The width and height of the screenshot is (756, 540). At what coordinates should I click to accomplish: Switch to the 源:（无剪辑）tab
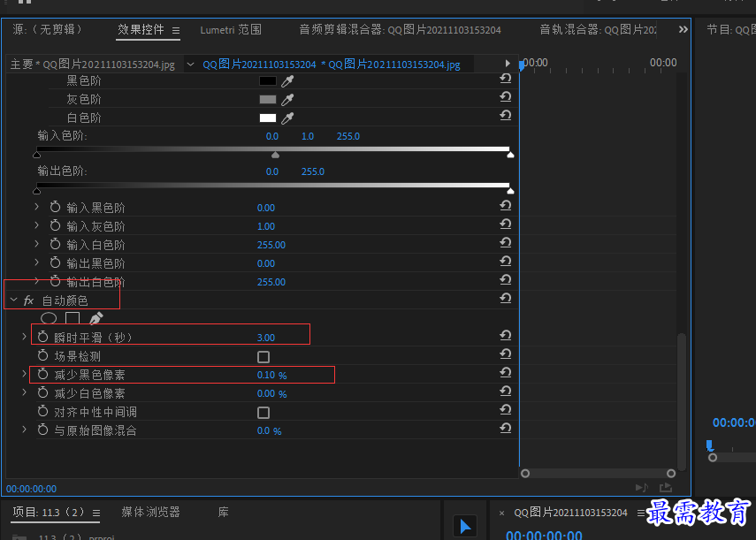tap(47, 29)
